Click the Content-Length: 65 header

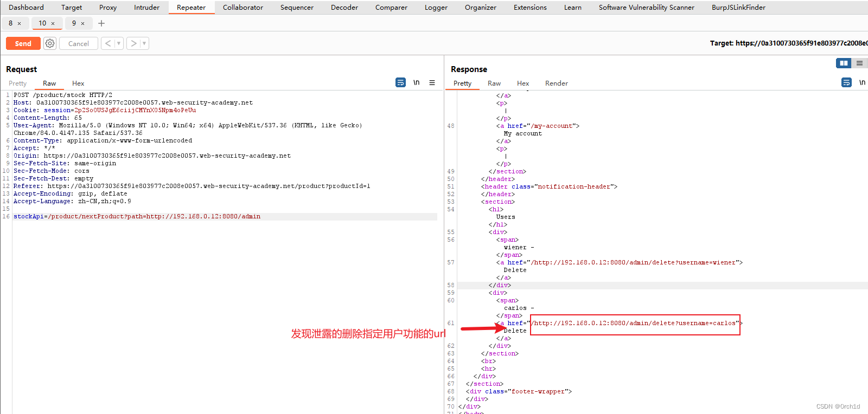[48, 118]
